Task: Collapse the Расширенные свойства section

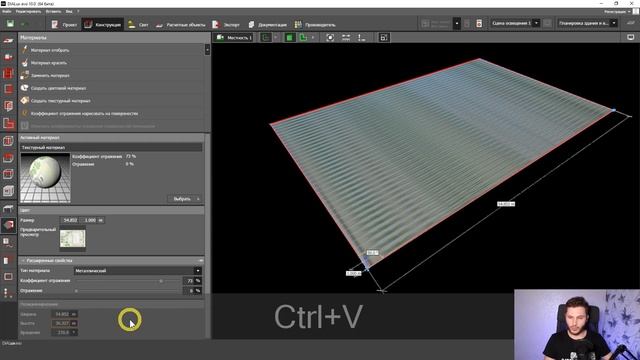Action: click(111, 260)
